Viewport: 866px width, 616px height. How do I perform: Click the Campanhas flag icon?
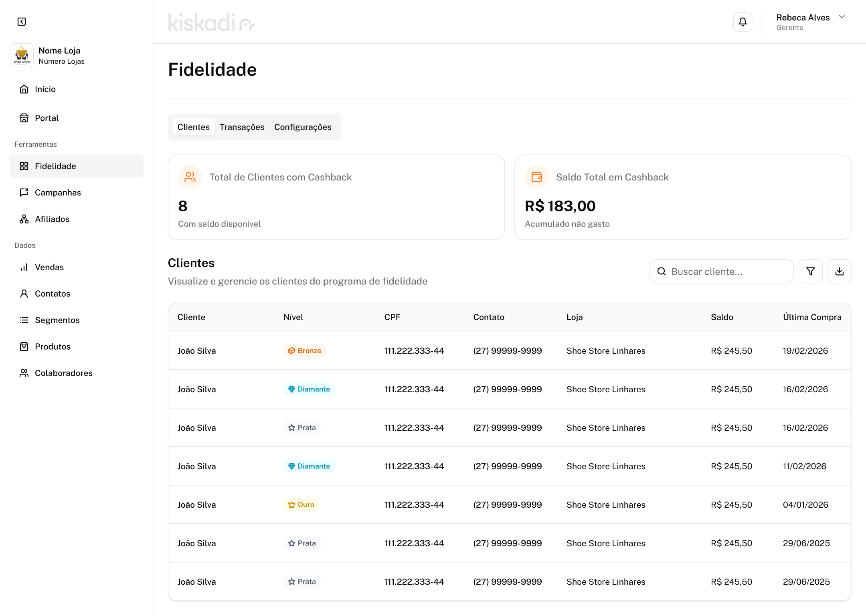24,192
